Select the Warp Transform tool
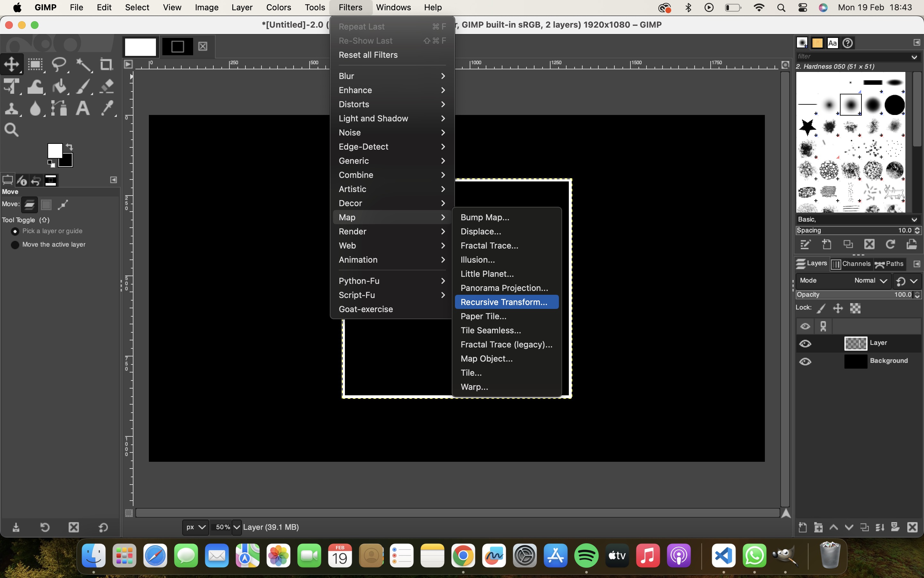This screenshot has width=924, height=578. (36, 86)
